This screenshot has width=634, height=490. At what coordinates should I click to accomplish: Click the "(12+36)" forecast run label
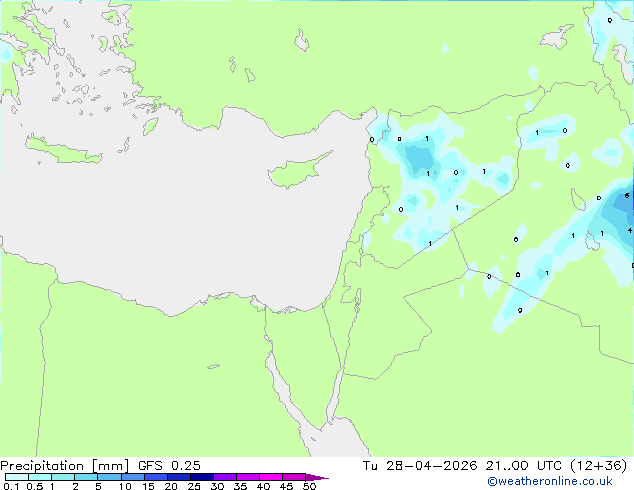click(x=598, y=466)
